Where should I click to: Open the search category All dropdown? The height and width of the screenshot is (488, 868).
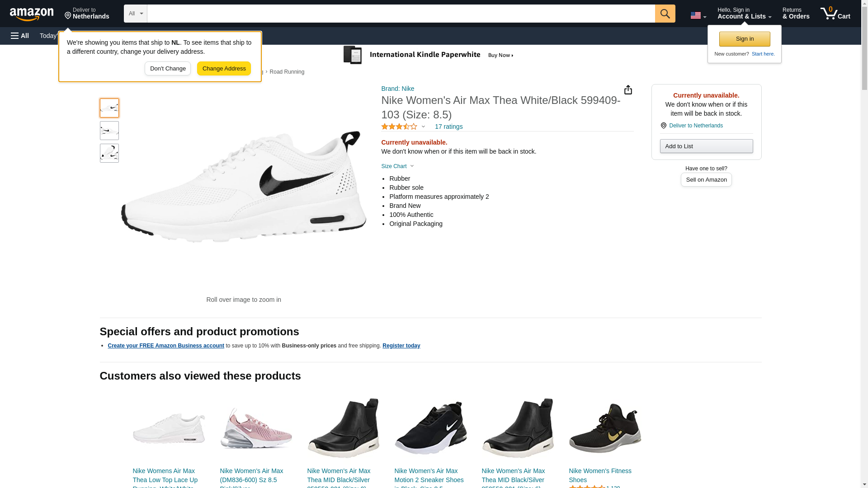tap(135, 14)
